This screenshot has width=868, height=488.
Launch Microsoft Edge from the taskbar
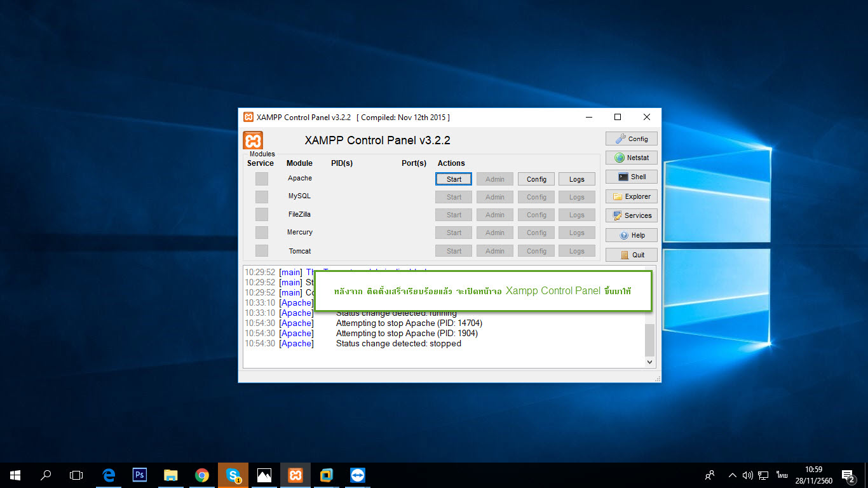[x=109, y=475]
